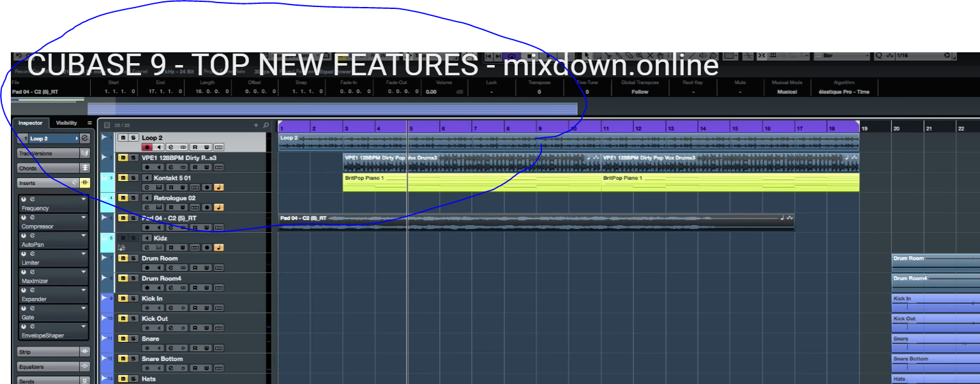Unmute the Kick Out track
The height and width of the screenshot is (384, 980).
(x=123, y=318)
